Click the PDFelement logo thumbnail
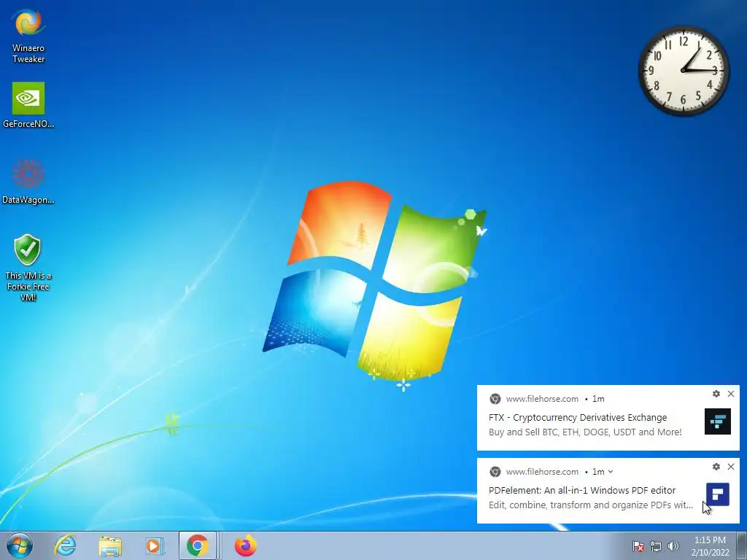The width and height of the screenshot is (747, 560). tap(718, 494)
